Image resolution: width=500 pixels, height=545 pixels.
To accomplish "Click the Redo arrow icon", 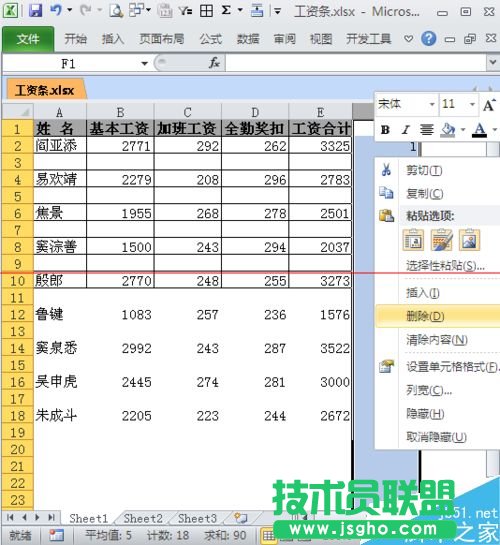I will click(x=85, y=10).
